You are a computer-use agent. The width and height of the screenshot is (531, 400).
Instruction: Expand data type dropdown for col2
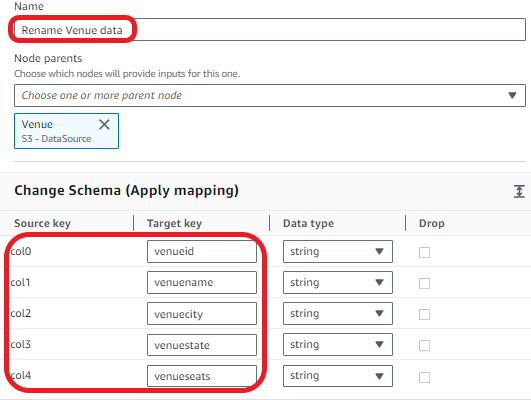tap(338, 314)
